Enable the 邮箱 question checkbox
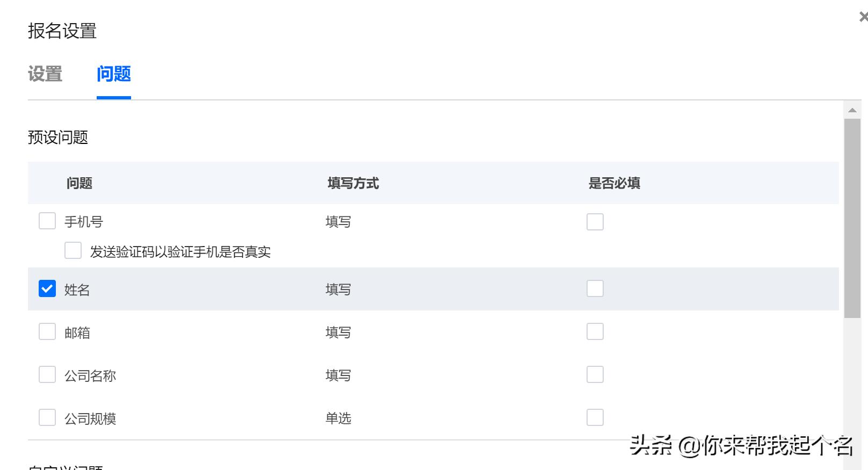Screen dimensions: 868x470 point(47,332)
